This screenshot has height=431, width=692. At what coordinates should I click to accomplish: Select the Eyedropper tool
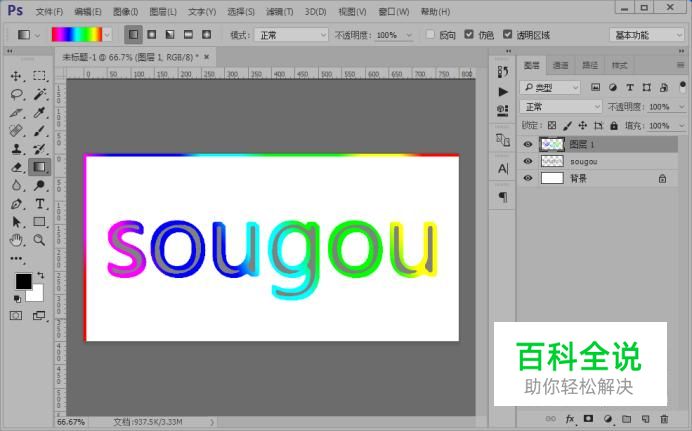coord(39,112)
